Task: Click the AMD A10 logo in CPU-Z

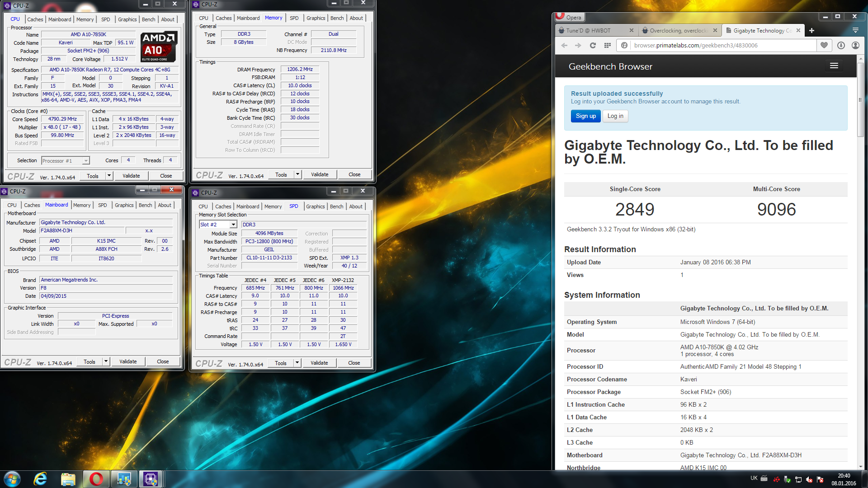Action: (159, 47)
